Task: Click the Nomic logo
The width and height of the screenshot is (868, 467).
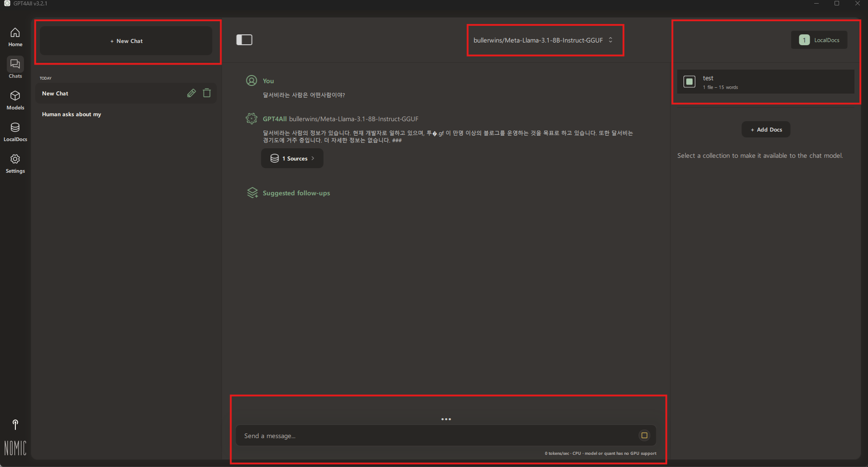Action: click(x=15, y=448)
